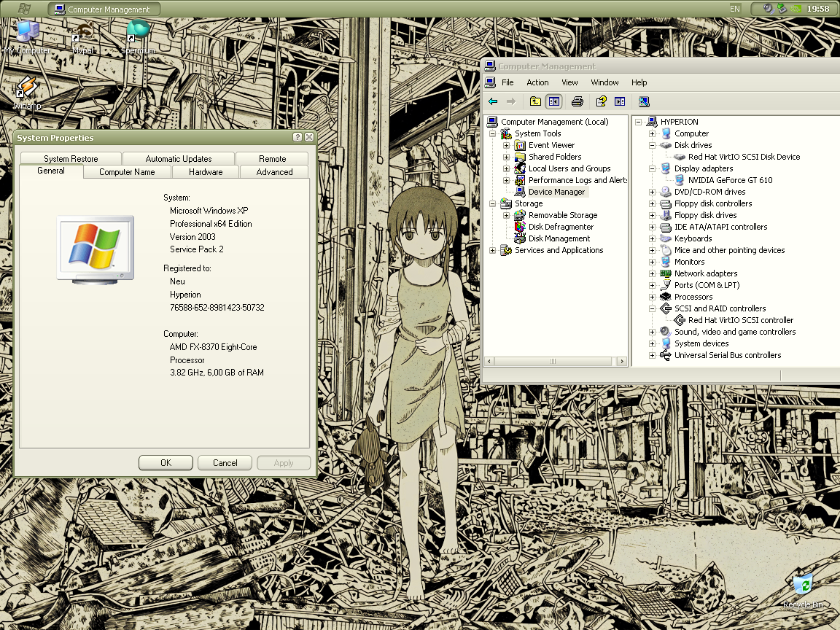This screenshot has height=630, width=840.
Task: Select the Supermium desktop shortcut
Action: (139, 37)
